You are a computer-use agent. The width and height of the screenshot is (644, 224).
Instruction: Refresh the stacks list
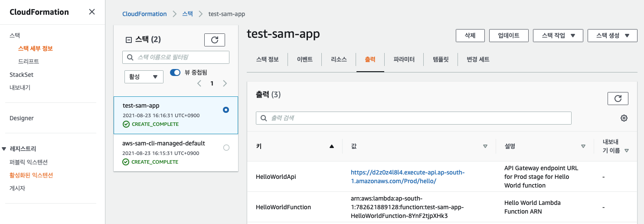[215, 40]
